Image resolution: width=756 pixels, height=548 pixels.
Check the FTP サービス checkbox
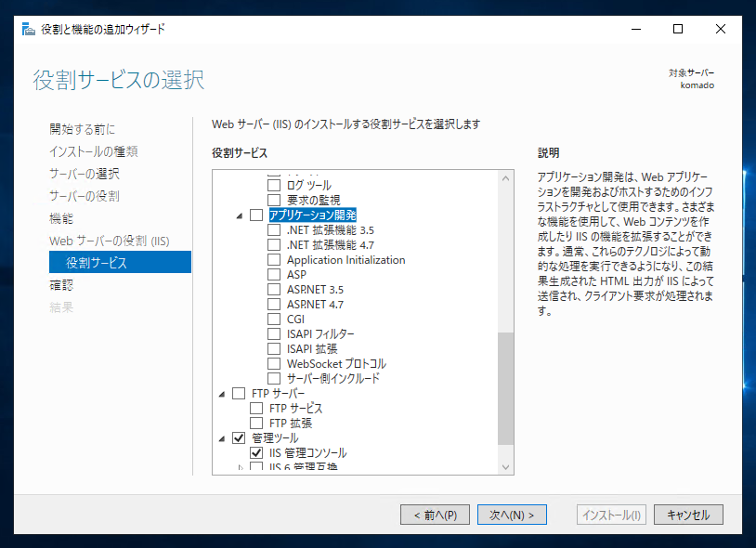tap(256, 409)
